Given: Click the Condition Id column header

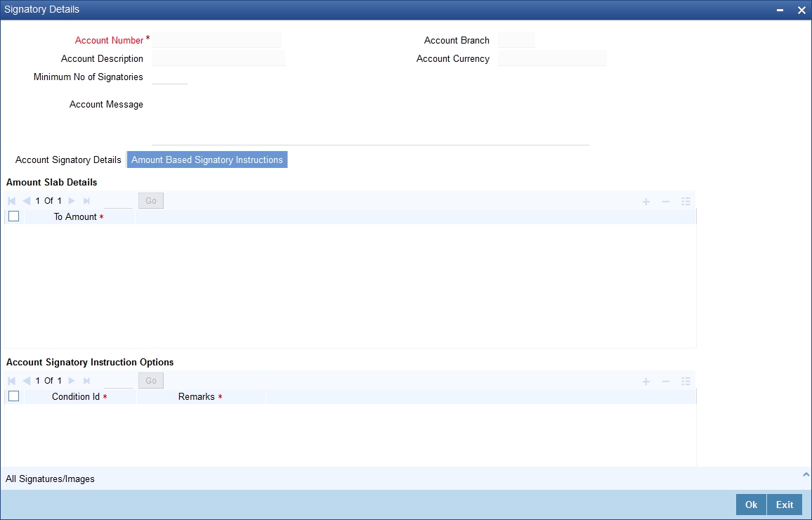Looking at the screenshot, I should pyautogui.click(x=80, y=396).
